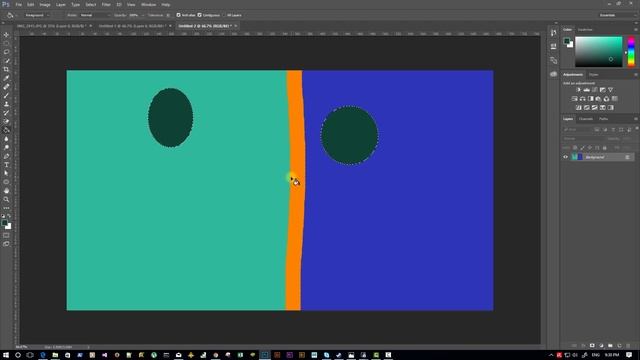640x360 pixels.
Task: Click the Background layer thumbnail
Action: 577,157
